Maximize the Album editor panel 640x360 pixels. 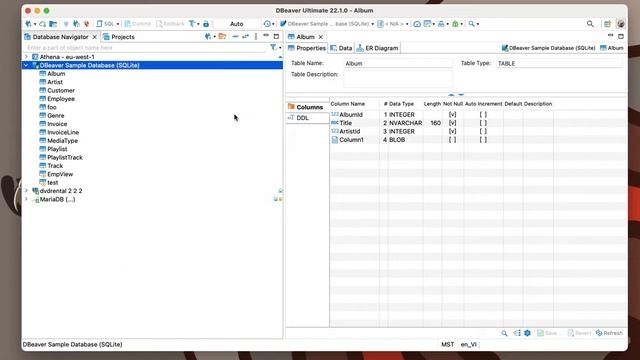621,36
